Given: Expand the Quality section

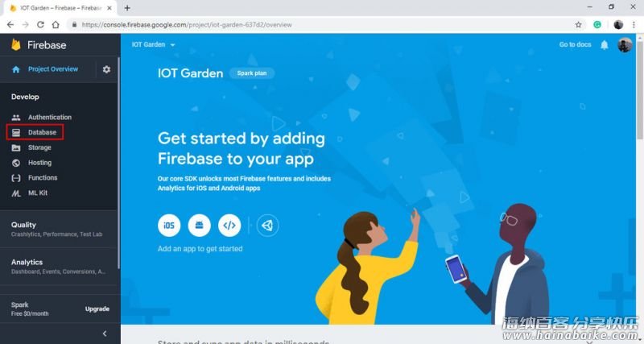Looking at the screenshot, I should [x=59, y=229].
